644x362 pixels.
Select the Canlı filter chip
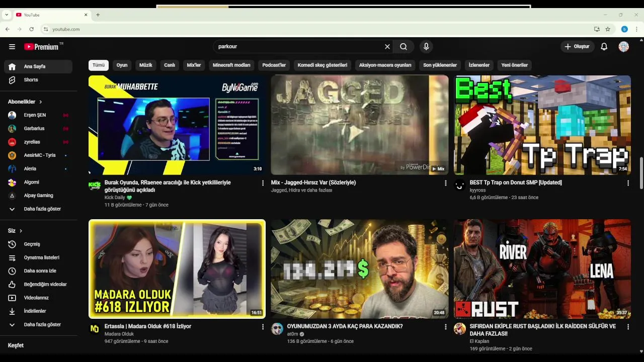pyautogui.click(x=170, y=65)
